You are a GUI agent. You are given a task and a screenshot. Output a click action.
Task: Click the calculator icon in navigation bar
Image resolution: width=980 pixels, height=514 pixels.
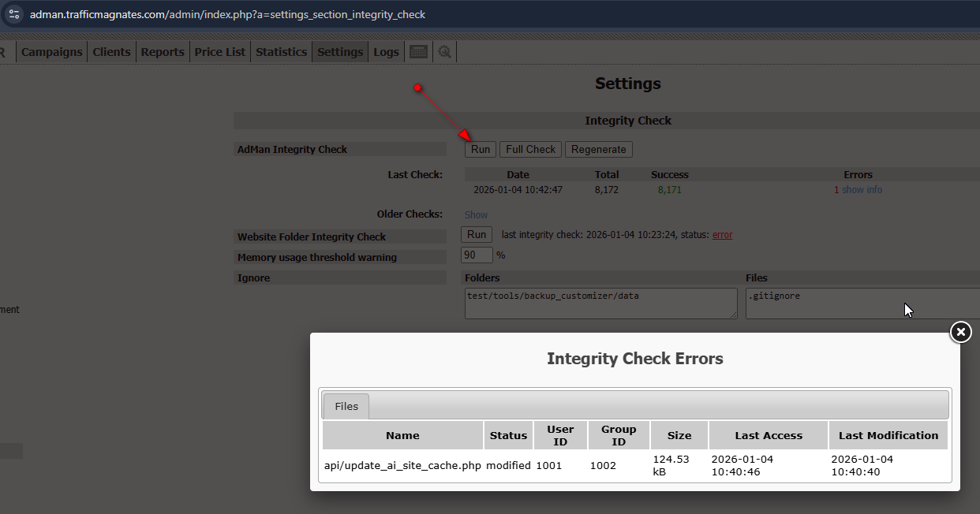point(418,52)
